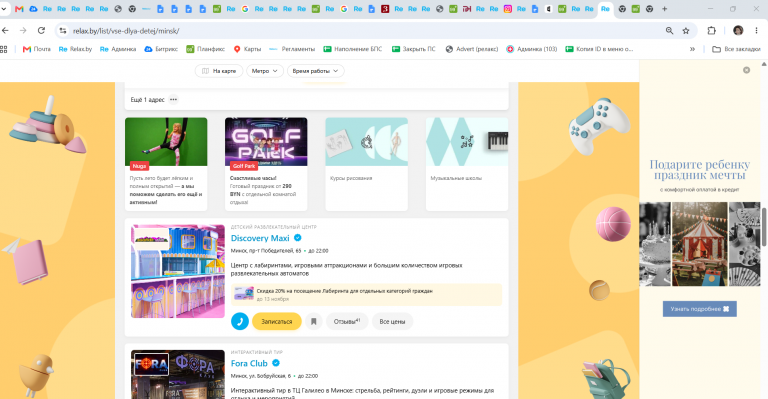
Task: Open the Extensions puzzle icon
Action: [x=711, y=30]
